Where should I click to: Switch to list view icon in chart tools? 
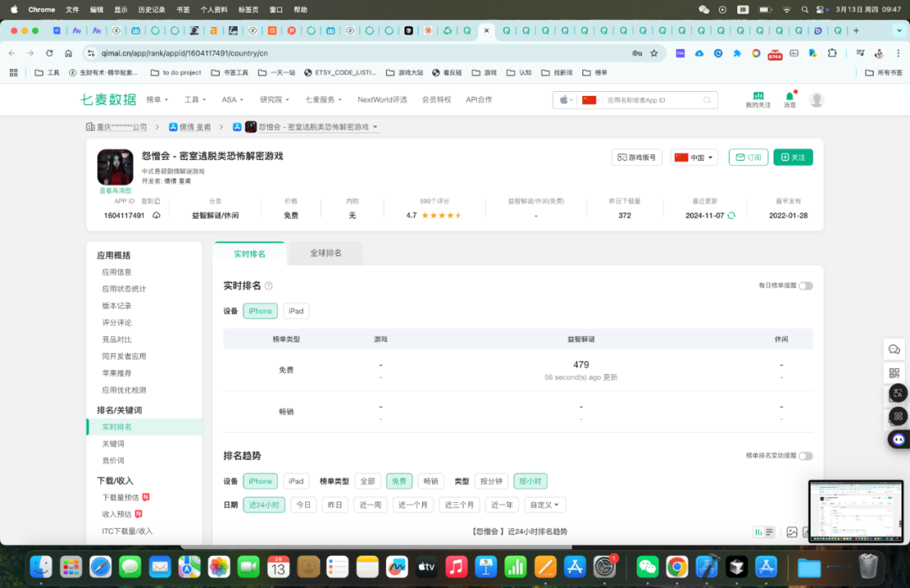point(769,532)
